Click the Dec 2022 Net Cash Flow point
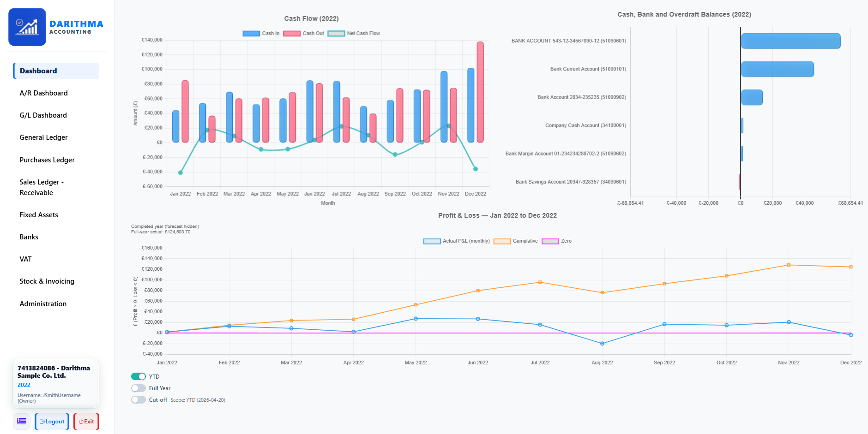Viewport: 868px width, 434px height. 476,169
